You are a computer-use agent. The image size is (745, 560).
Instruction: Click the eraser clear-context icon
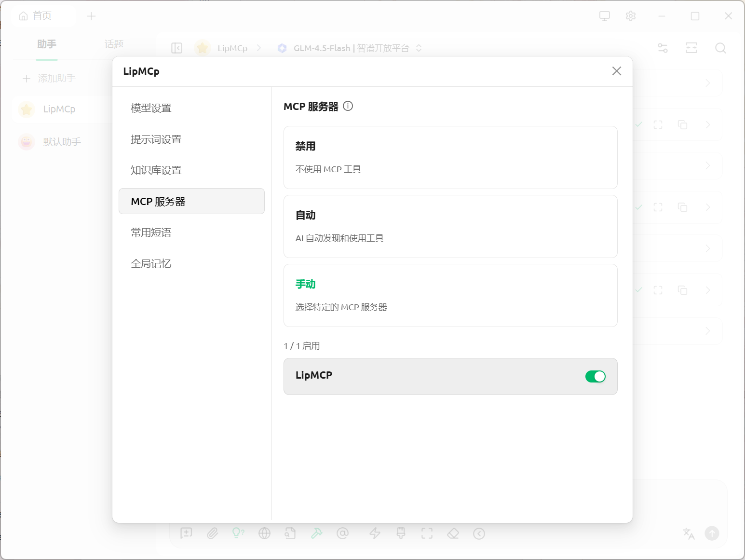pyautogui.click(x=453, y=533)
